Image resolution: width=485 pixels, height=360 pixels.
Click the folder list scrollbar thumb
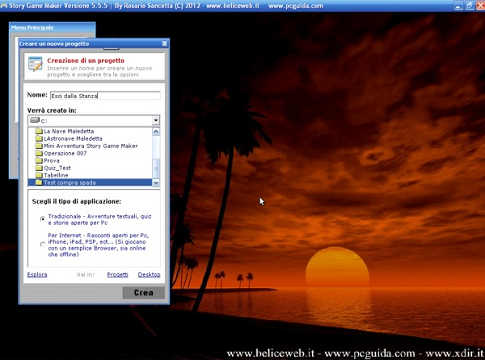pos(156,168)
